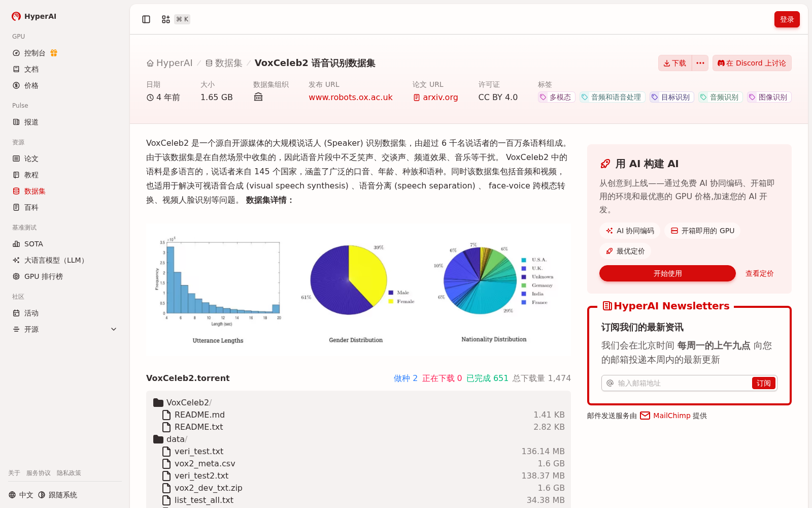This screenshot has width=812, height=508.
Task: Click the 音频识别 tag
Action: tap(720, 97)
